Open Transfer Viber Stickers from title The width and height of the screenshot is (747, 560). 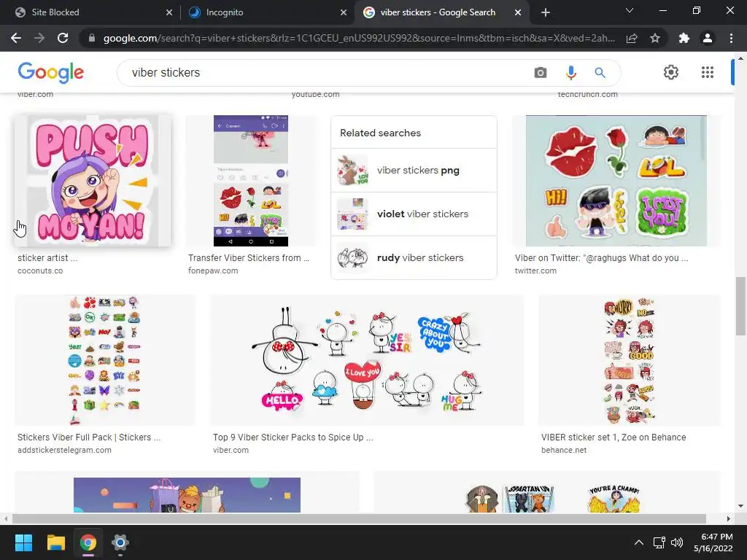pyautogui.click(x=249, y=257)
